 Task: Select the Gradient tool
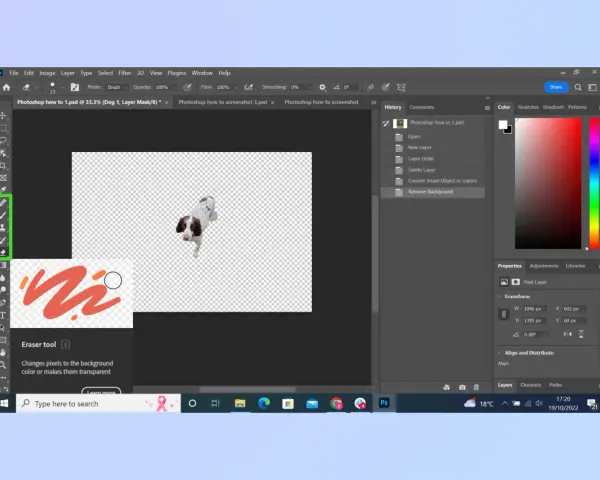click(3, 265)
